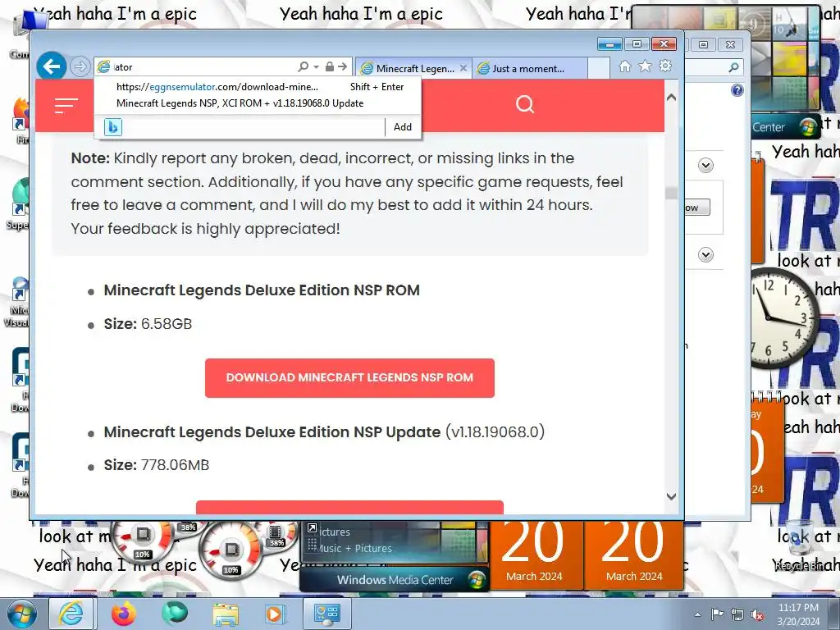
Task: Click Add in the suggestion dropdown
Action: (x=402, y=127)
